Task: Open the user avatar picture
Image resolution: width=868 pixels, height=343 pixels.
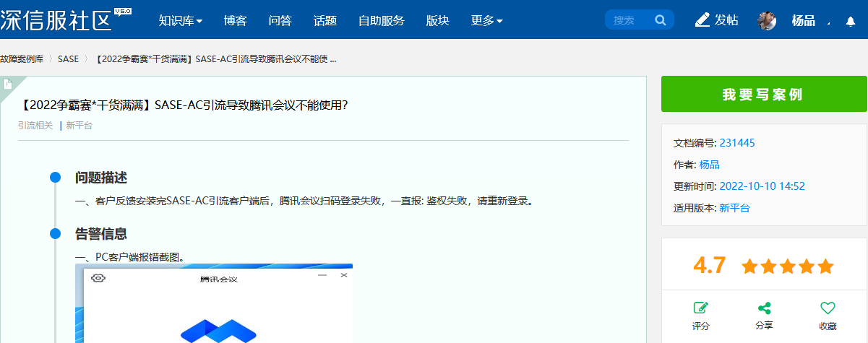Action: (767, 21)
